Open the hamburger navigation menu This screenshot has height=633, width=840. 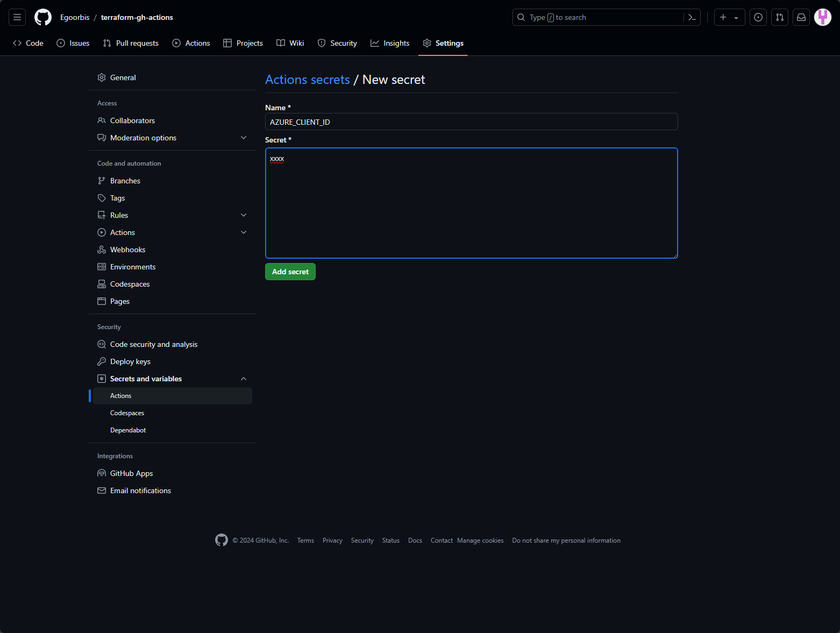pos(17,17)
